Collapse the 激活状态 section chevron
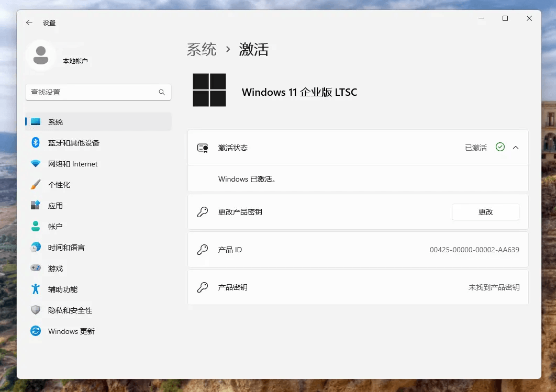 click(516, 148)
